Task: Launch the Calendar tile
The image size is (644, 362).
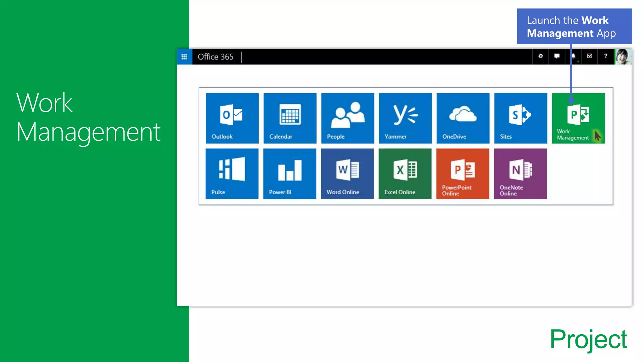Action: click(x=290, y=118)
